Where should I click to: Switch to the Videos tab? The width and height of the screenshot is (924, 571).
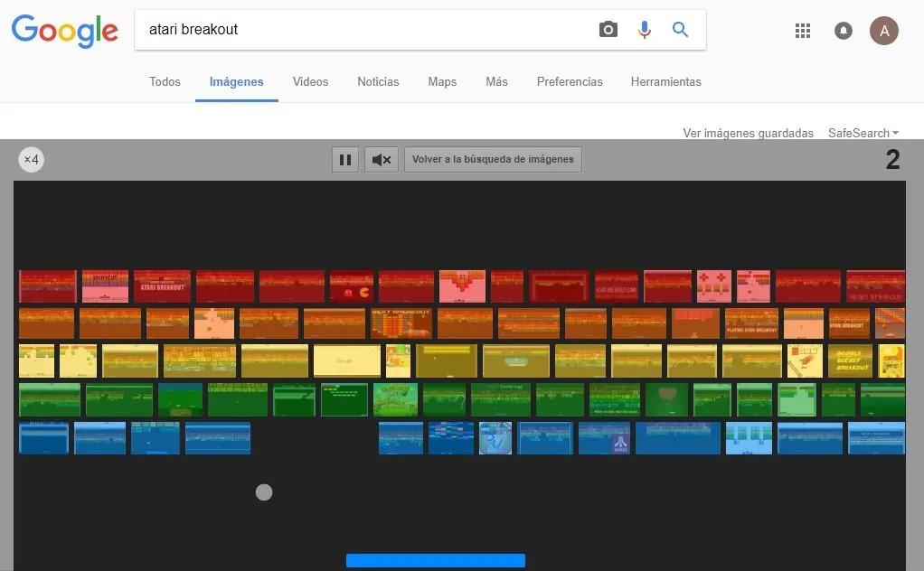310,81
